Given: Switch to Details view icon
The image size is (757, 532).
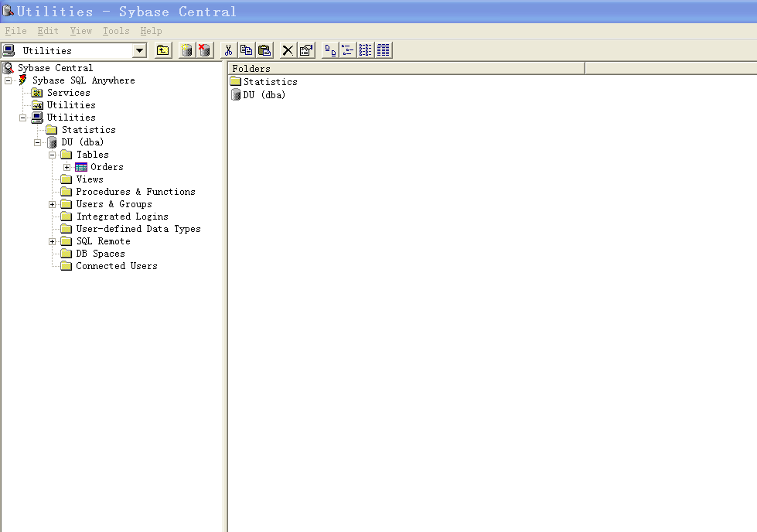Looking at the screenshot, I should [384, 50].
